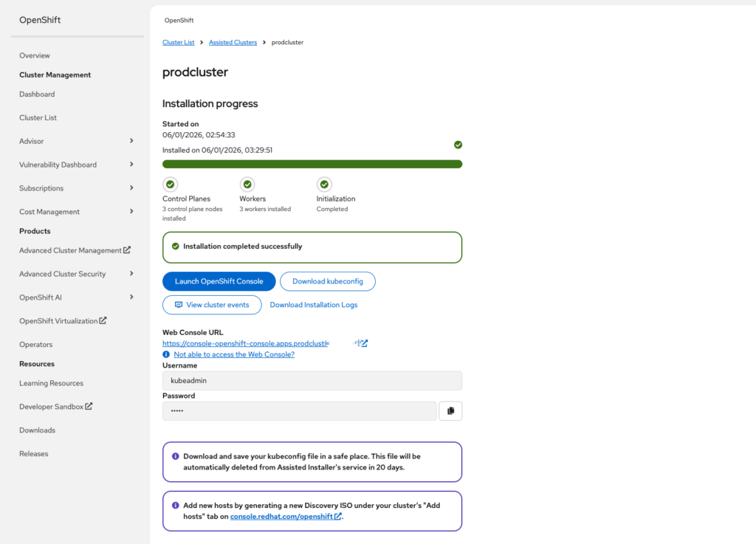Click the Initialization completed check icon
Screen dimensions: 756x544
point(324,185)
